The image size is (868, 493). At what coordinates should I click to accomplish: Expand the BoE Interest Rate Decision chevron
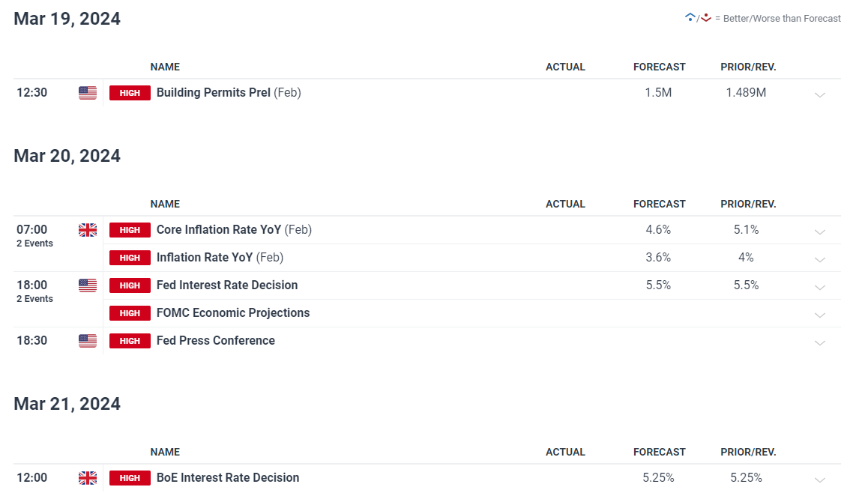point(820,480)
